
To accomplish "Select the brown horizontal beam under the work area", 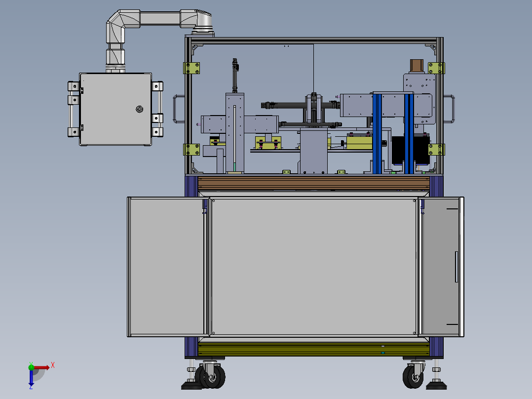I will pos(314,183).
